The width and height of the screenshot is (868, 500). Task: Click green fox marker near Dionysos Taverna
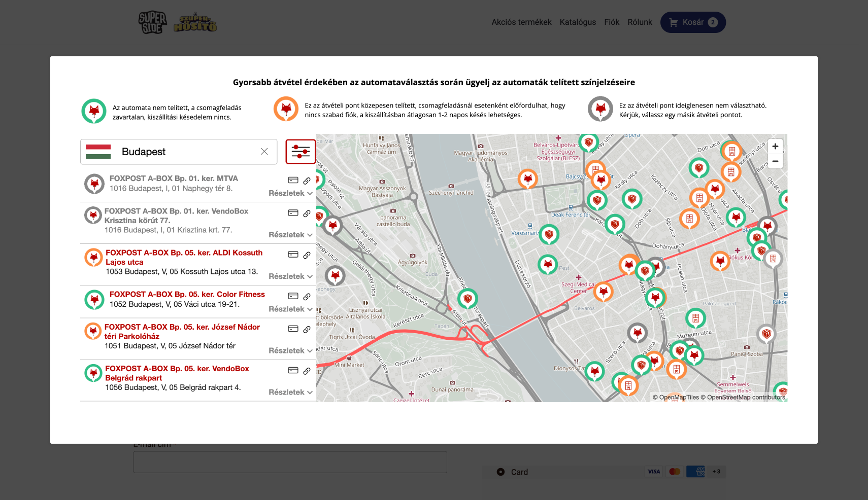(594, 371)
